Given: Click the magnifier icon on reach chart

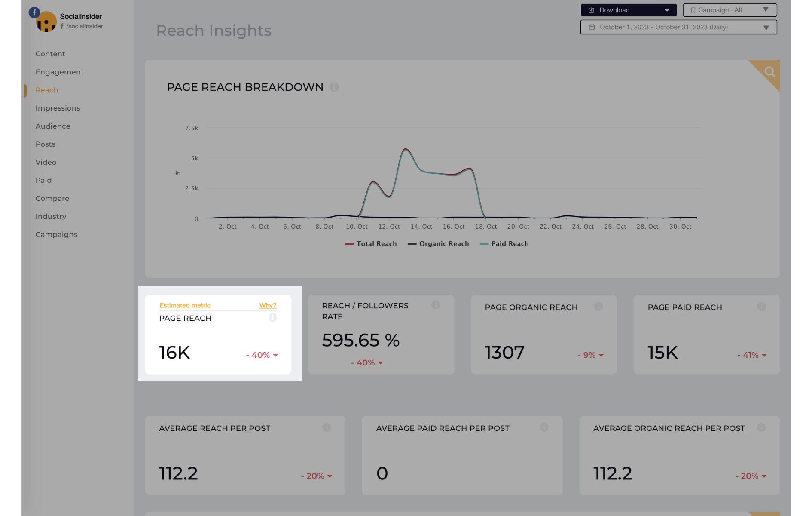Looking at the screenshot, I should (770, 72).
